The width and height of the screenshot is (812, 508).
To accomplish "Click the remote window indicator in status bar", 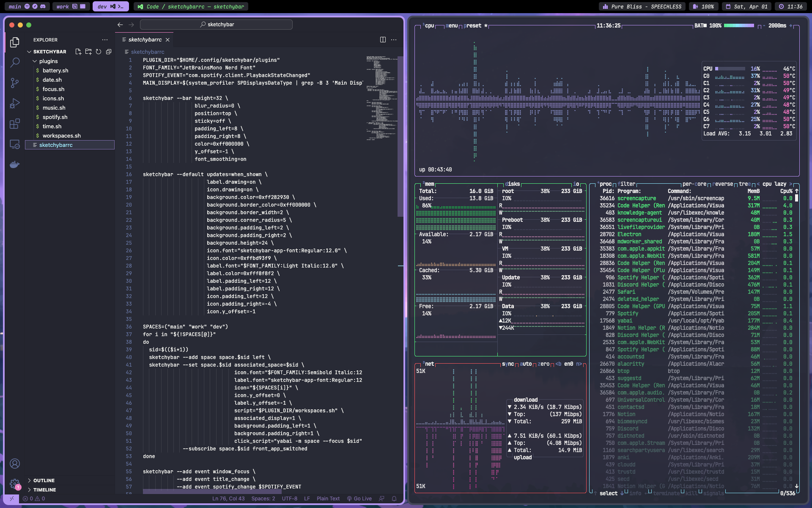I will (x=12, y=499).
